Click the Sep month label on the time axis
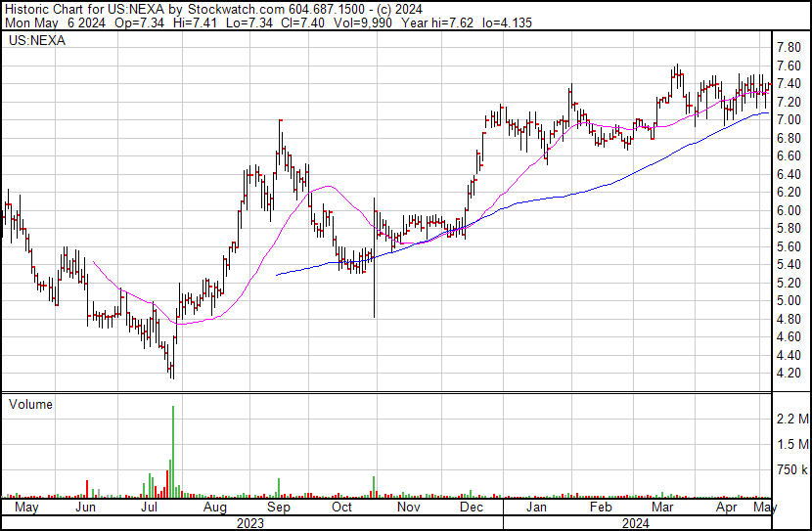812x531 pixels. point(279,508)
